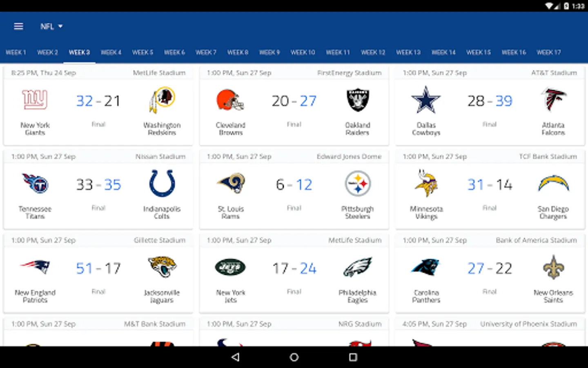Screen dimensions: 588x368
Task: Go to the WEEK 12 tab
Action: (x=373, y=52)
